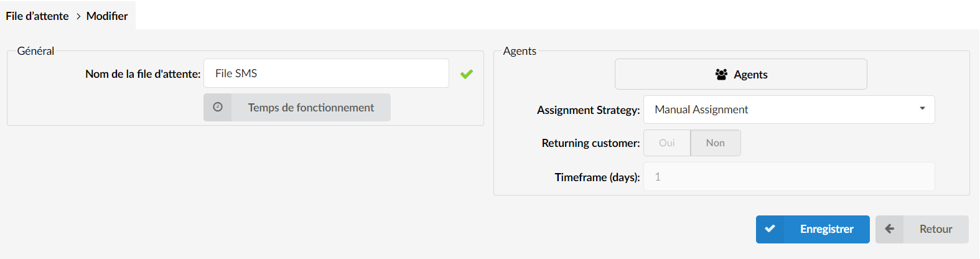The height and width of the screenshot is (259, 980).
Task: Click the clock icon beside Temps de fonctionnement
Action: (x=218, y=107)
